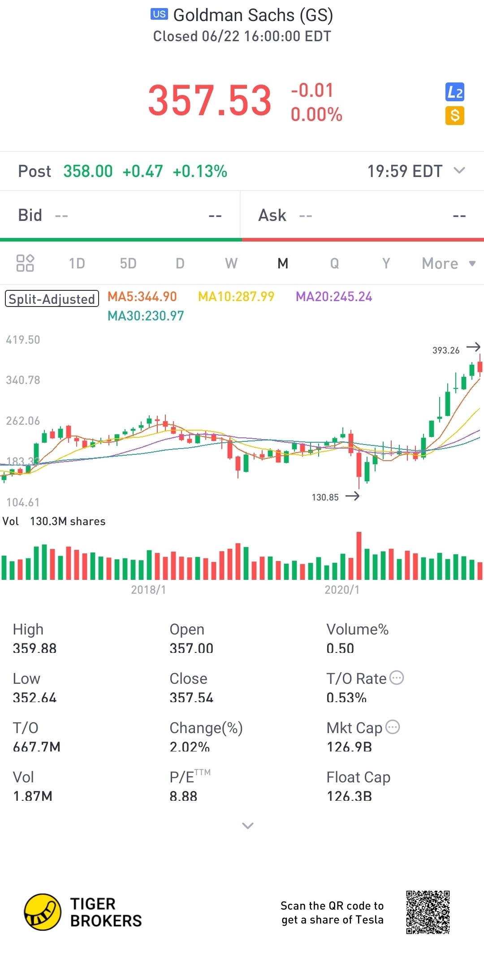Tap the 393.26 chart high marker
Screen dimensions: 484x980
(x=446, y=350)
